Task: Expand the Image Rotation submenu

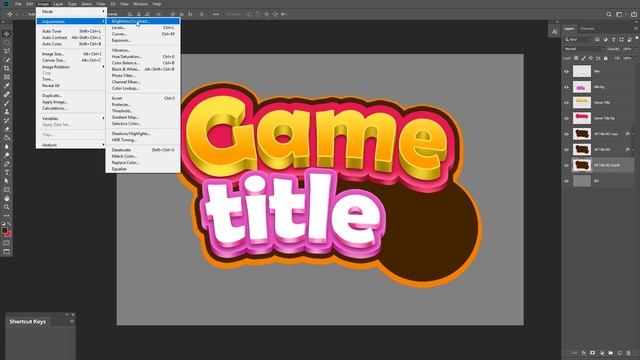Action: [71, 67]
